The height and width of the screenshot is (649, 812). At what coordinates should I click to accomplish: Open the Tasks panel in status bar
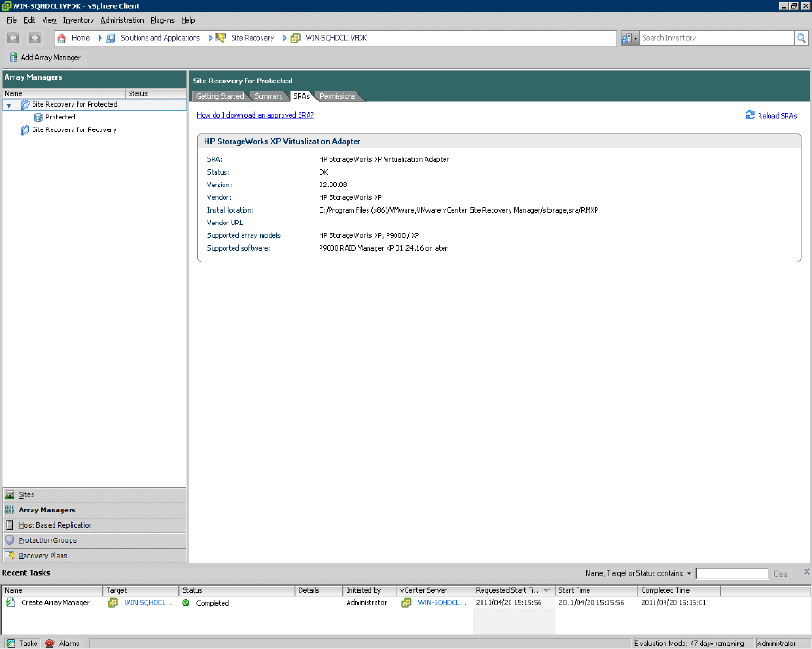(x=22, y=644)
